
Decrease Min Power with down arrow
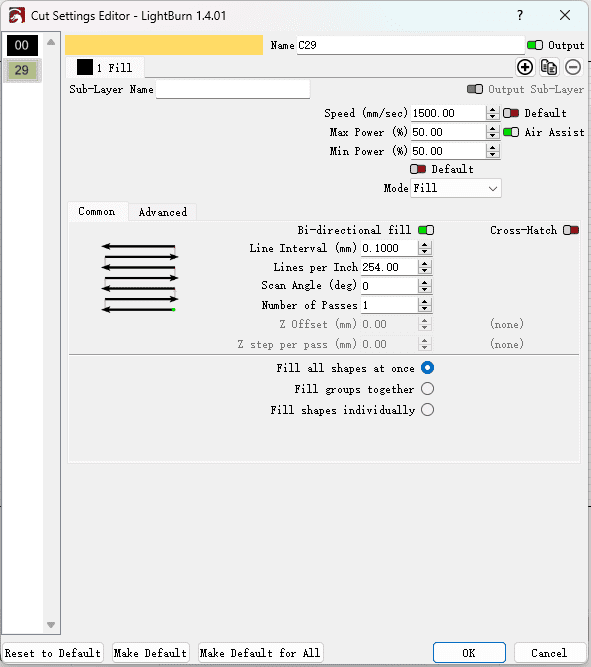(x=493, y=154)
